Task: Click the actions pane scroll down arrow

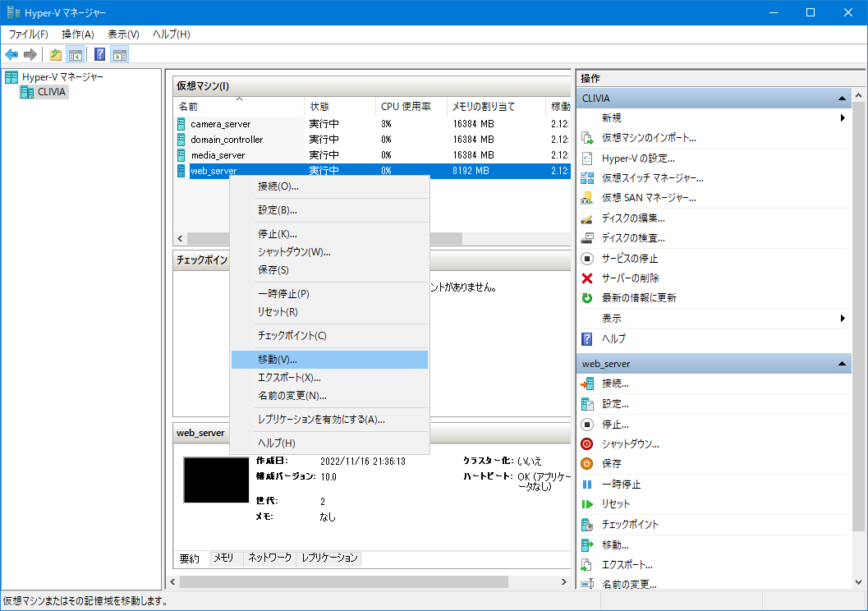Action: [859, 582]
